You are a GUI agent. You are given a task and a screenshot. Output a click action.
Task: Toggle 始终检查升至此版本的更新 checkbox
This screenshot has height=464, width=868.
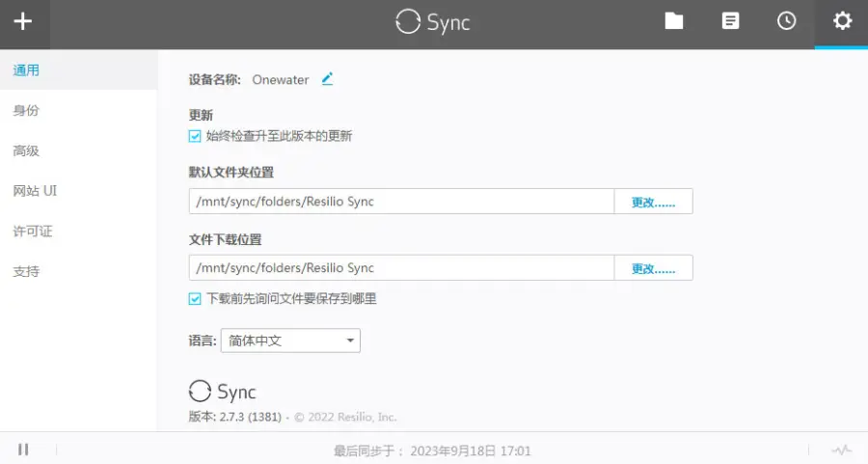pyautogui.click(x=195, y=136)
